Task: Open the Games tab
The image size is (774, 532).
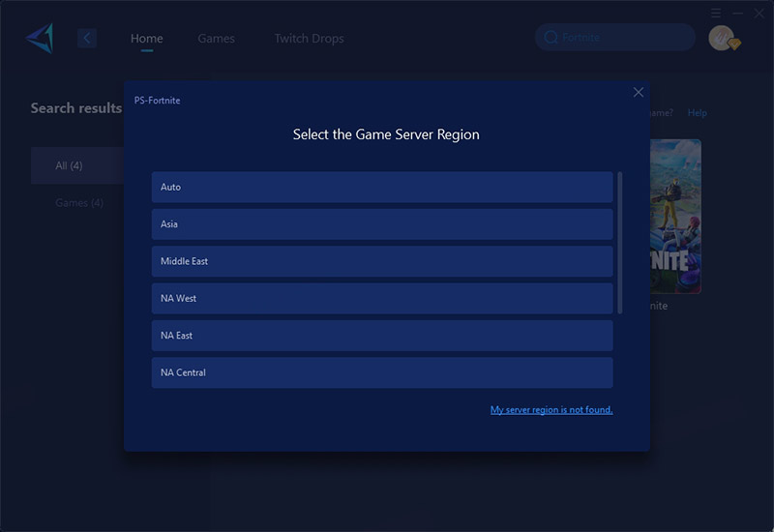Action: click(216, 39)
